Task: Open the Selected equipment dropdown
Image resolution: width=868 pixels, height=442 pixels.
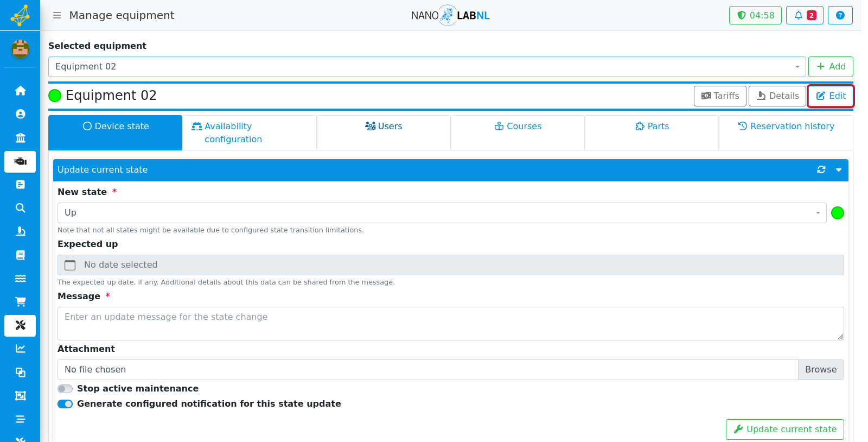Action: (427, 67)
